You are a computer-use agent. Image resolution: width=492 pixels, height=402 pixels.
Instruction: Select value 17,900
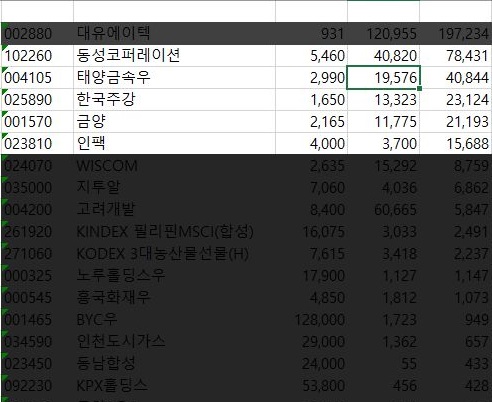311,276
